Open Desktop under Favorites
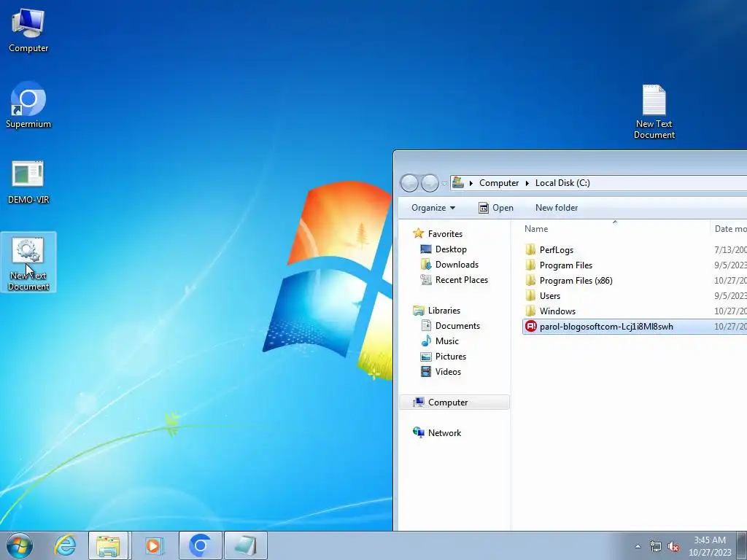This screenshot has width=747, height=560. pyautogui.click(x=451, y=249)
